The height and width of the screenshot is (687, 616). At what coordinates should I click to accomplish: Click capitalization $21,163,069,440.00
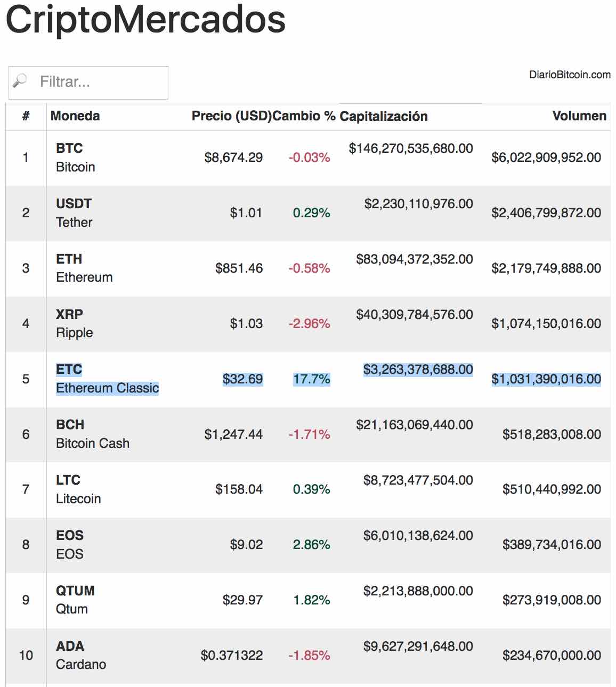point(415,425)
